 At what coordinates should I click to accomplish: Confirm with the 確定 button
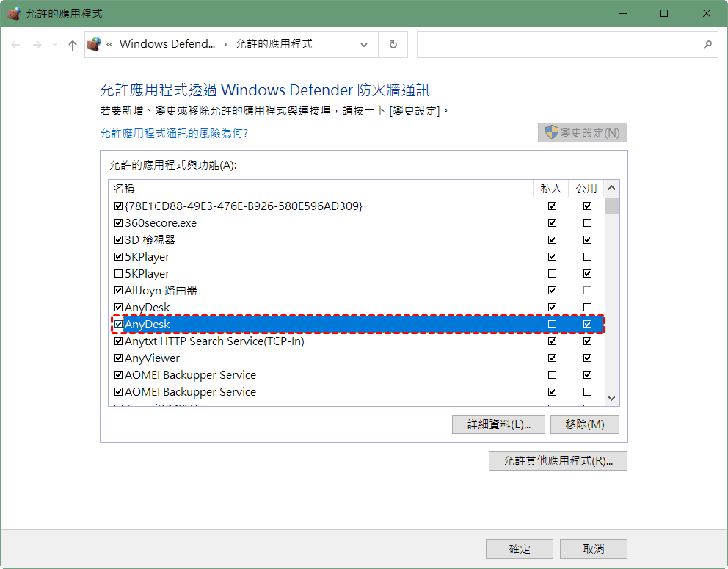point(519,548)
